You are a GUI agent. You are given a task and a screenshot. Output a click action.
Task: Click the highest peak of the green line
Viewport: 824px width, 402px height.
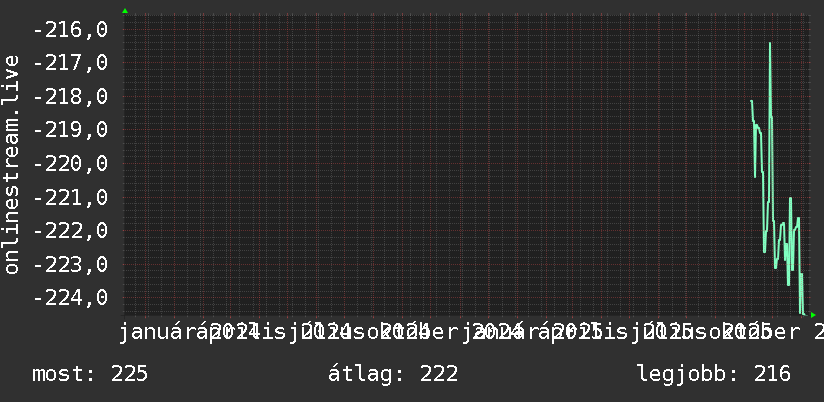click(x=770, y=44)
